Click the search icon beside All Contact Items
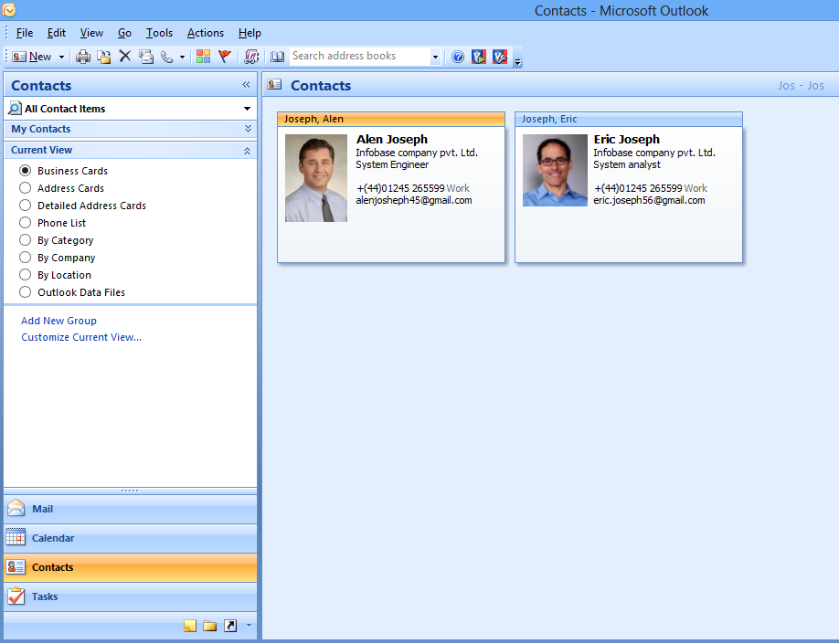 coord(15,109)
